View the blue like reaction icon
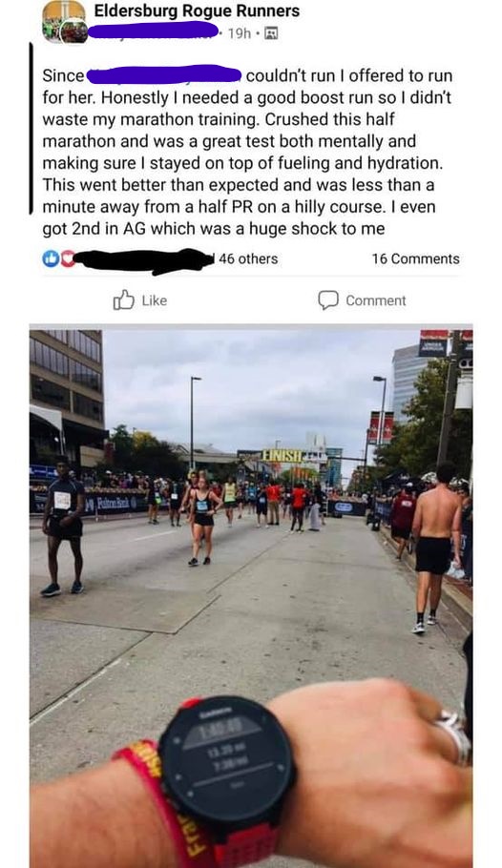The width and height of the screenshot is (502, 868). pos(51,258)
